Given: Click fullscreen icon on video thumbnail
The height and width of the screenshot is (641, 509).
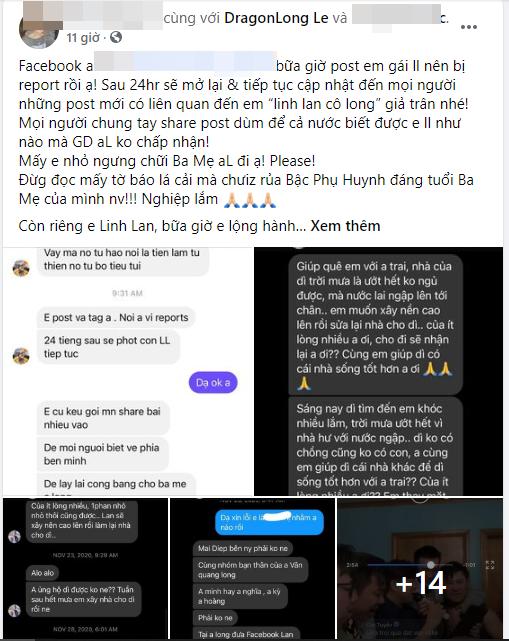Looking at the screenshot, I should pos(489,565).
